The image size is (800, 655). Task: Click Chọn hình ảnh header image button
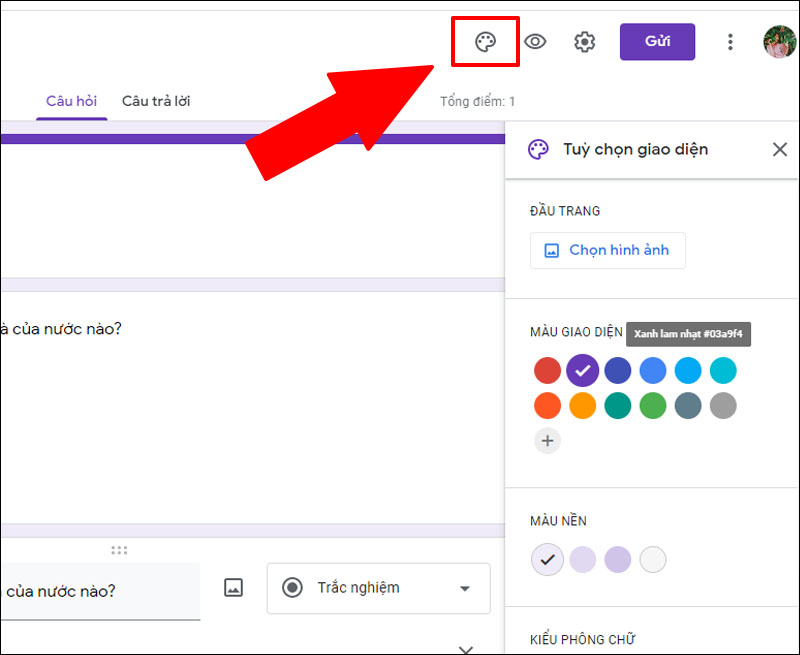pos(608,250)
